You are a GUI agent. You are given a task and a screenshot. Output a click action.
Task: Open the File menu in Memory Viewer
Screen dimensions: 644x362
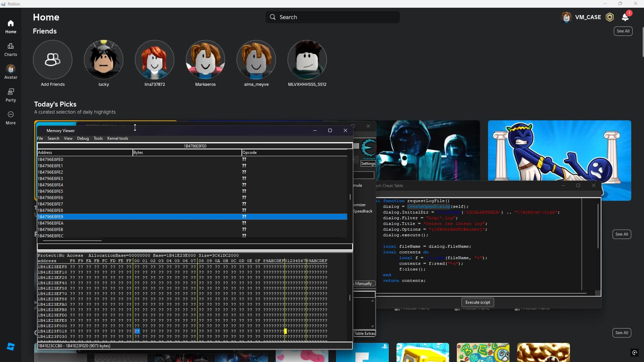(x=40, y=138)
